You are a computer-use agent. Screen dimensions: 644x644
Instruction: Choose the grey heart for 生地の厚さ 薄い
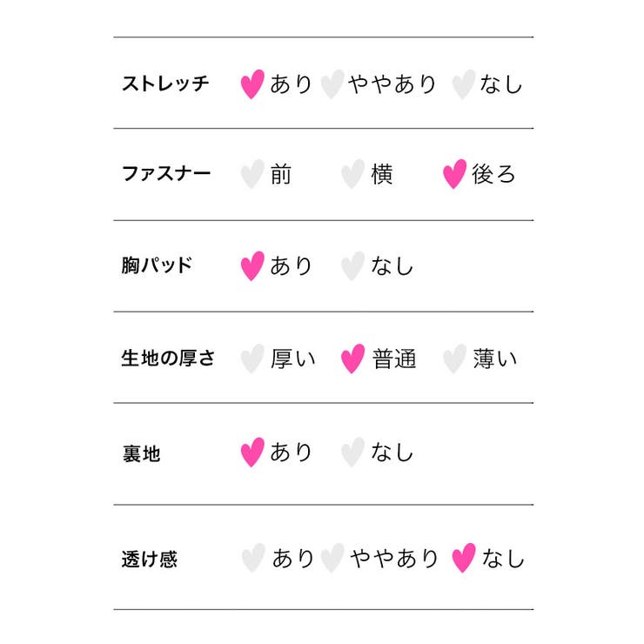pyautogui.click(x=454, y=358)
